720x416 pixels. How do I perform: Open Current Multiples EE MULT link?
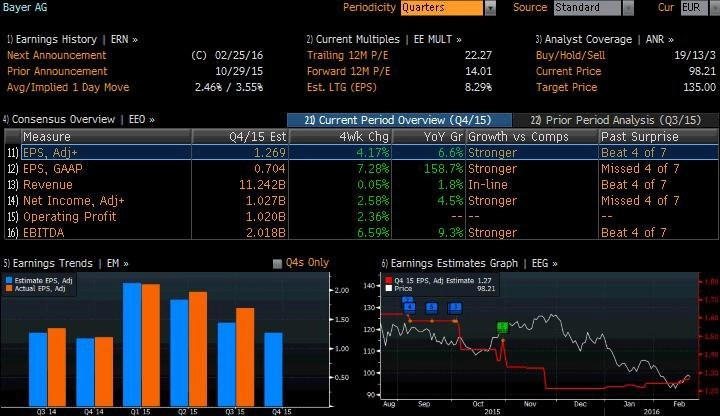pyautogui.click(x=384, y=39)
